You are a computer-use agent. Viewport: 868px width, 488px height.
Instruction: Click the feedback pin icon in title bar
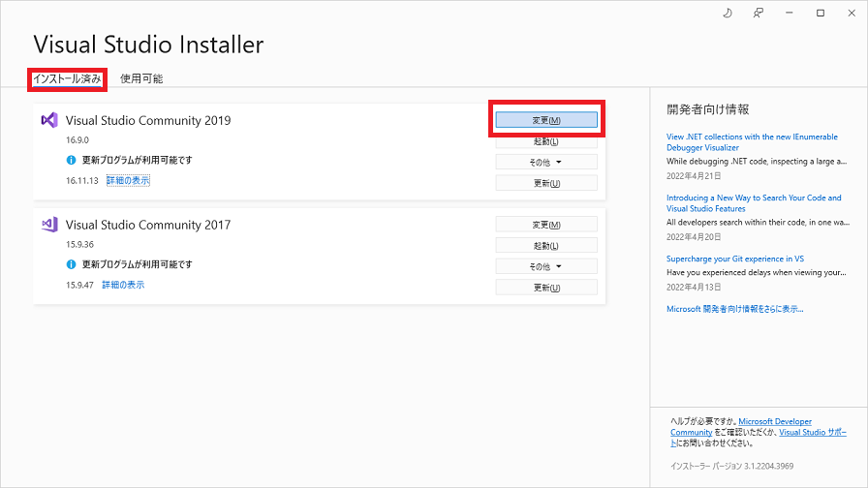[x=759, y=13]
